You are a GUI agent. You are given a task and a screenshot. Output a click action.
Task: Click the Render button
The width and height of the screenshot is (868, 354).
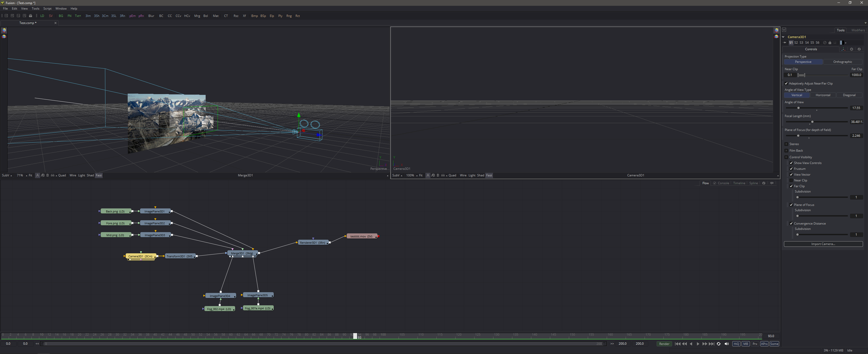tap(664, 344)
